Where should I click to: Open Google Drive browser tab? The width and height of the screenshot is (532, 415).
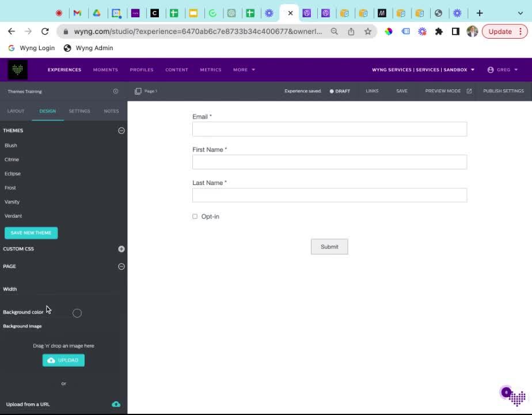[97, 13]
